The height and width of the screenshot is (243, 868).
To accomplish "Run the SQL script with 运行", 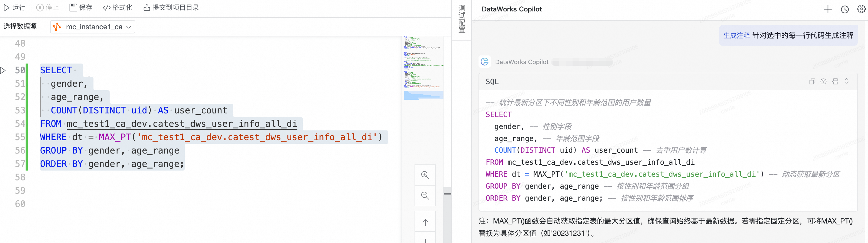I will (14, 8).
